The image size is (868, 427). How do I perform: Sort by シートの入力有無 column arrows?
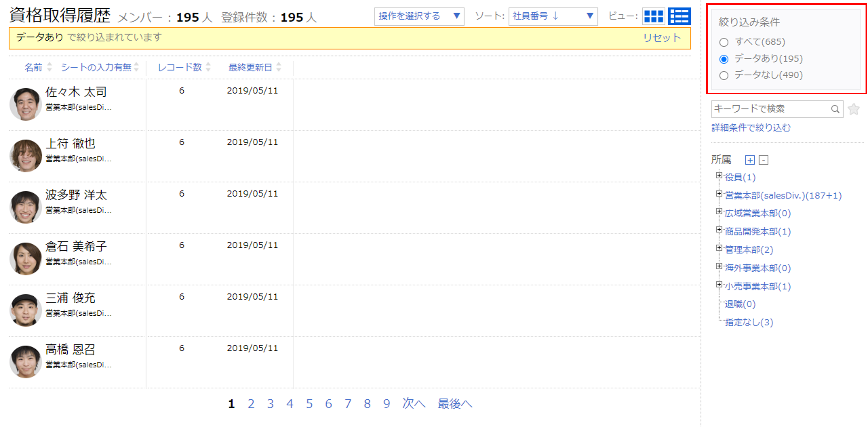tap(136, 67)
